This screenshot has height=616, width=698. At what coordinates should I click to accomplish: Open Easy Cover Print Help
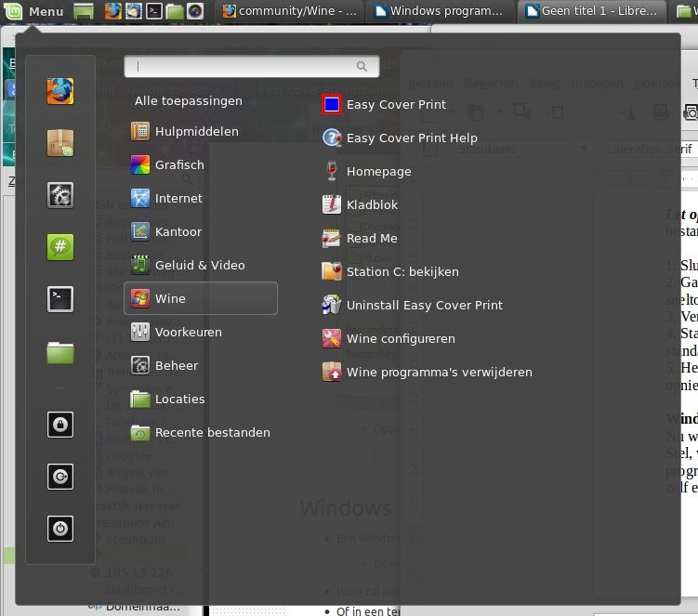(400, 138)
